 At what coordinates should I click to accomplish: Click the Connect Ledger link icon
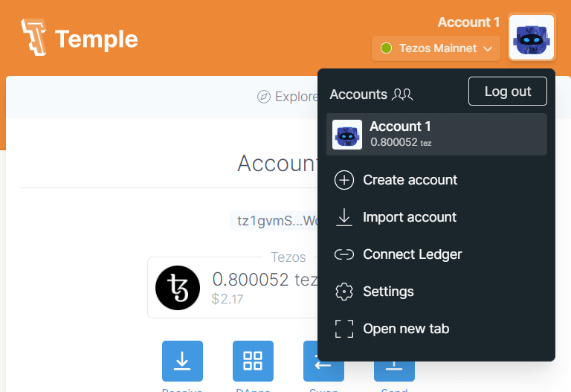343,254
